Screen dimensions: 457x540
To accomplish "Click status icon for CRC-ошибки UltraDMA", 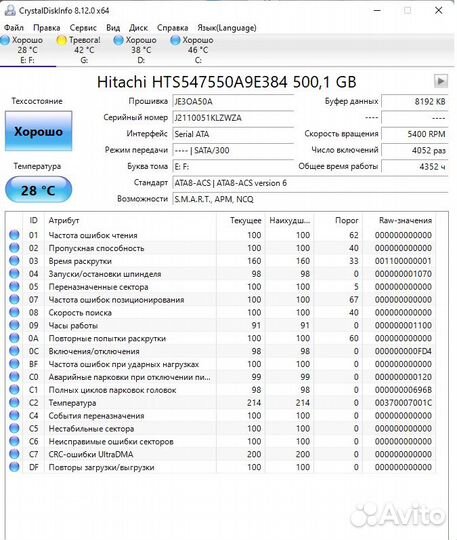I will pyautogui.click(x=14, y=454).
